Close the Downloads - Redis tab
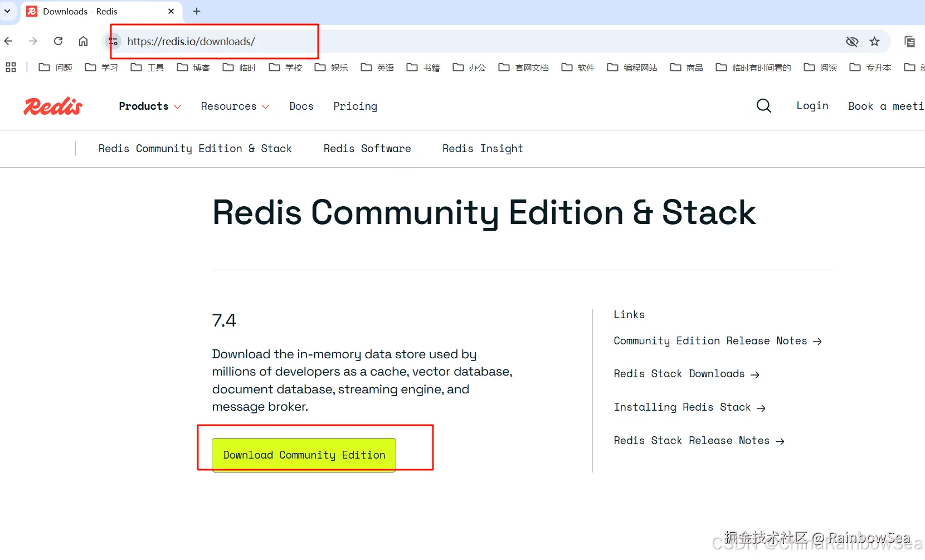The width and height of the screenshot is (925, 560). (171, 11)
